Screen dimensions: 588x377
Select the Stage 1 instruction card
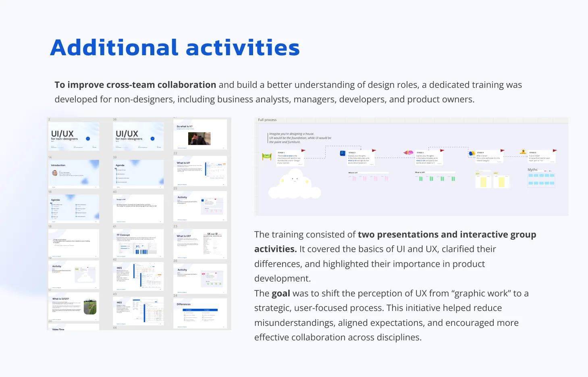tap(290, 157)
